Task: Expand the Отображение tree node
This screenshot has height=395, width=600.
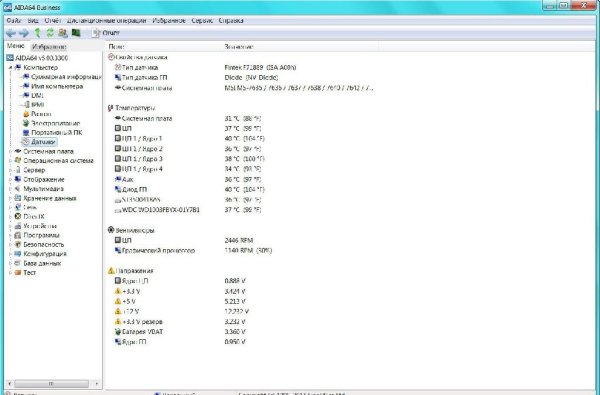Action: pyautogui.click(x=10, y=180)
